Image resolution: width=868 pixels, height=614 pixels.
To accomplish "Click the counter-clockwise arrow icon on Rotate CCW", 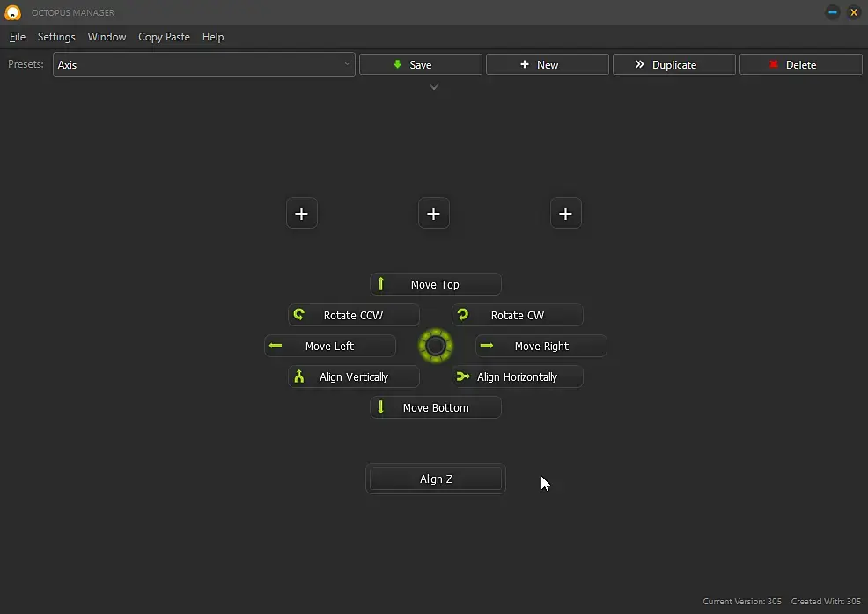I will pyautogui.click(x=299, y=315).
